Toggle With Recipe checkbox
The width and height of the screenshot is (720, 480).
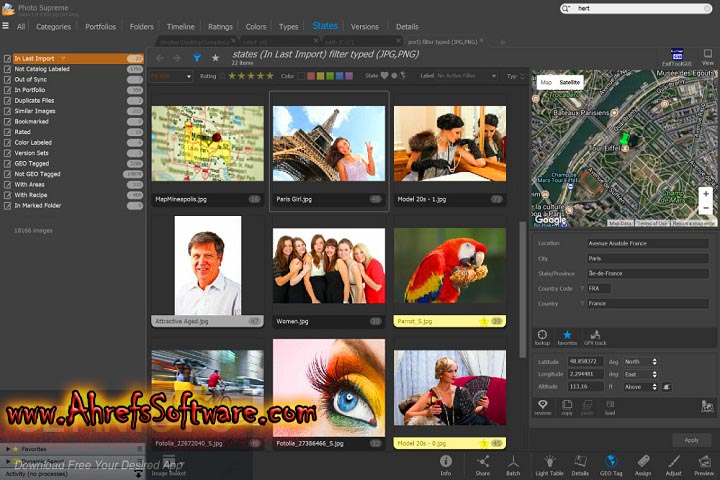pos(7,195)
